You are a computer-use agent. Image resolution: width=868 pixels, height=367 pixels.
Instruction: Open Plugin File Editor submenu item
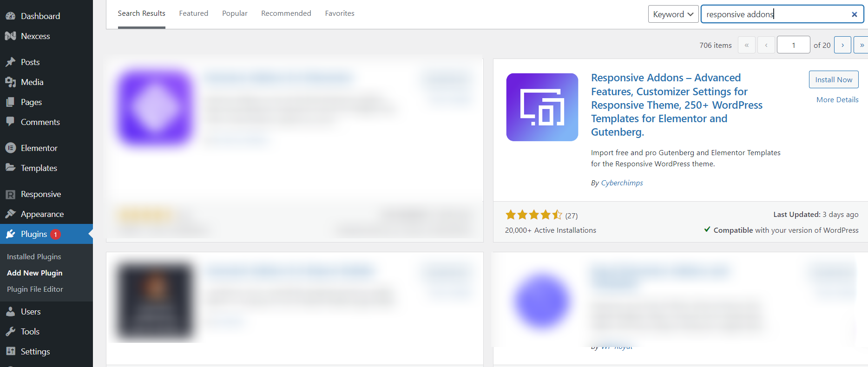(x=35, y=289)
